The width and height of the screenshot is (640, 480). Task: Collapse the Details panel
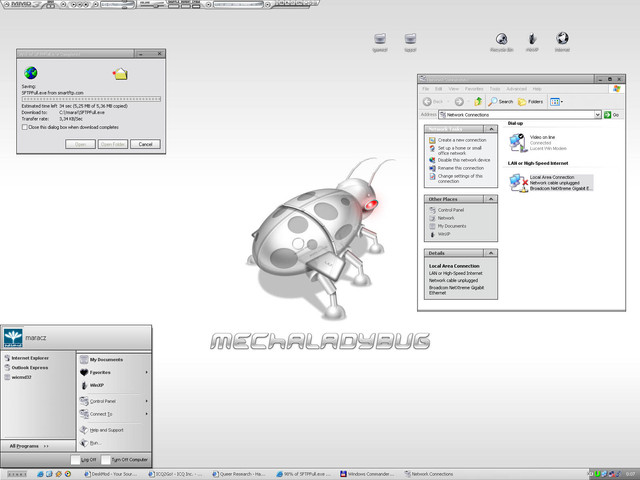pyautogui.click(x=492, y=254)
